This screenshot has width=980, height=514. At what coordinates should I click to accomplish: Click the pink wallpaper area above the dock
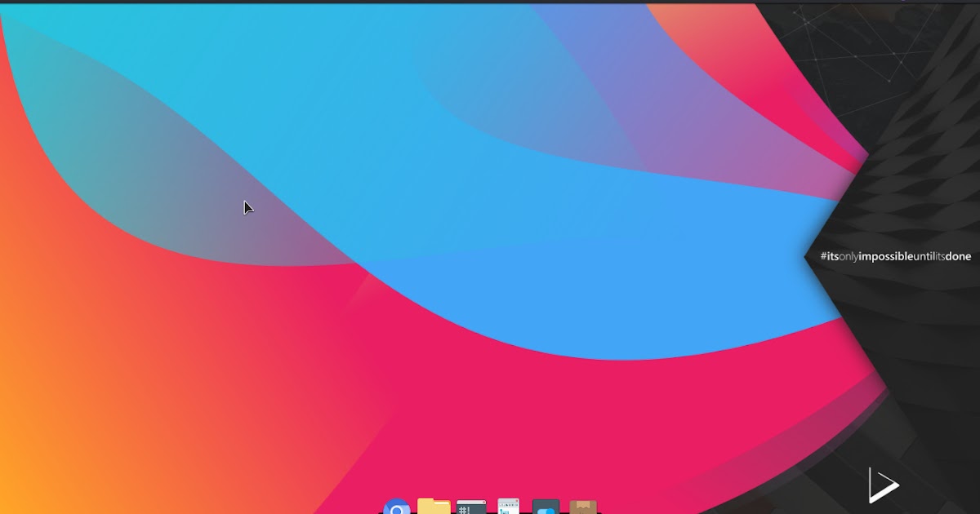pyautogui.click(x=490, y=441)
